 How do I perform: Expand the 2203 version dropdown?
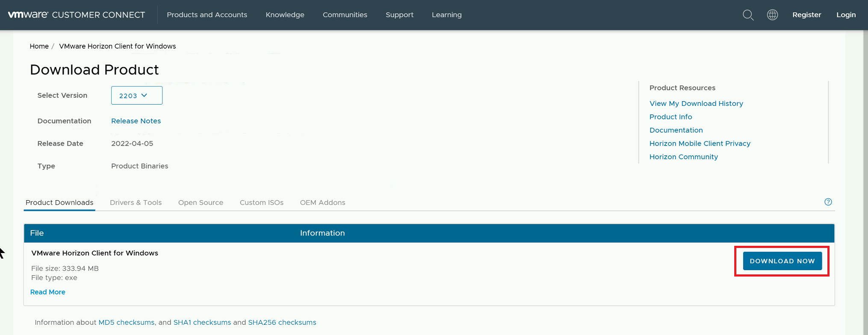pyautogui.click(x=137, y=95)
